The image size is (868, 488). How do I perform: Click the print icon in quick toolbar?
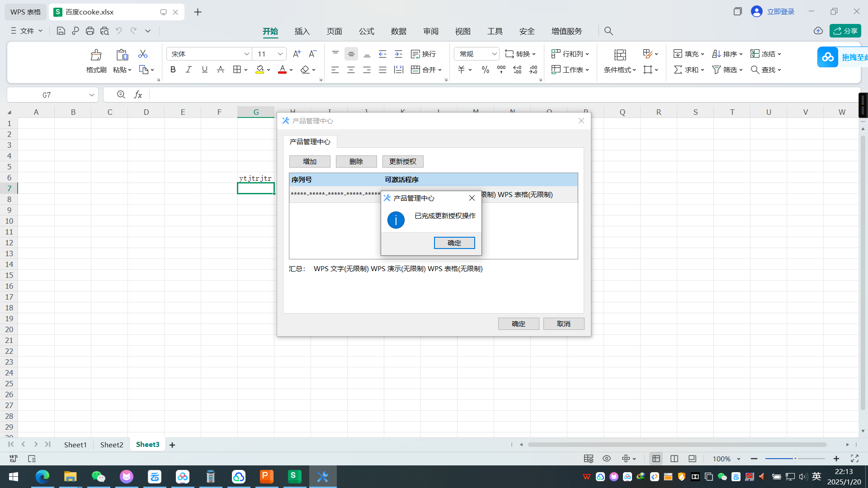[x=90, y=31]
